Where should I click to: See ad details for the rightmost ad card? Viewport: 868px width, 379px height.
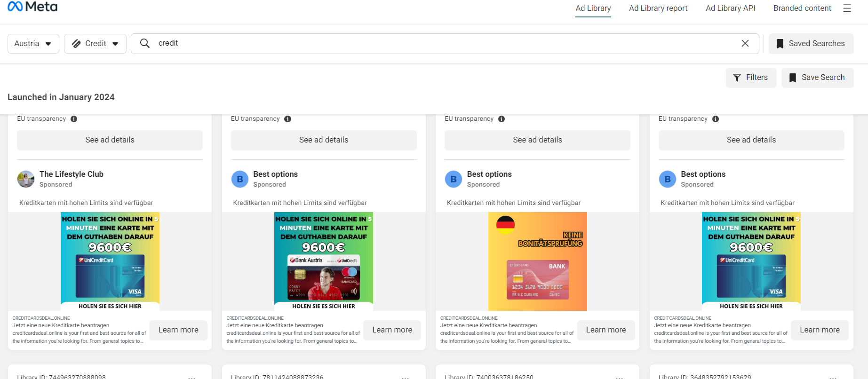(x=751, y=140)
